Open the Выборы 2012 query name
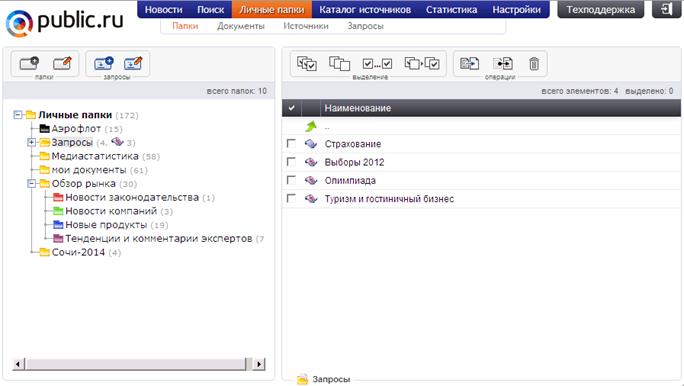Screen dimensions: 684x386 point(354,162)
